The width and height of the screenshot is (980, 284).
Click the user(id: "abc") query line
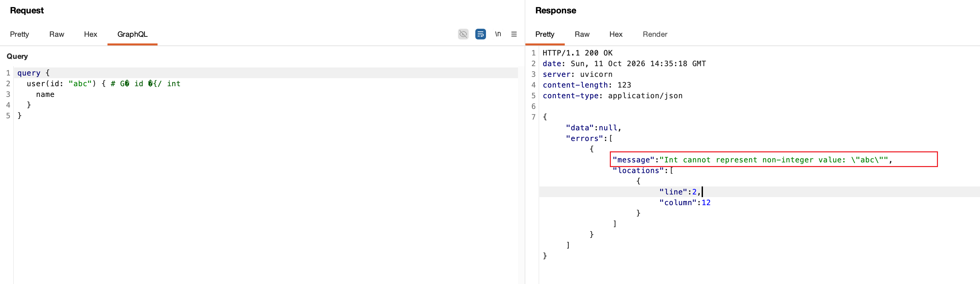(66, 84)
